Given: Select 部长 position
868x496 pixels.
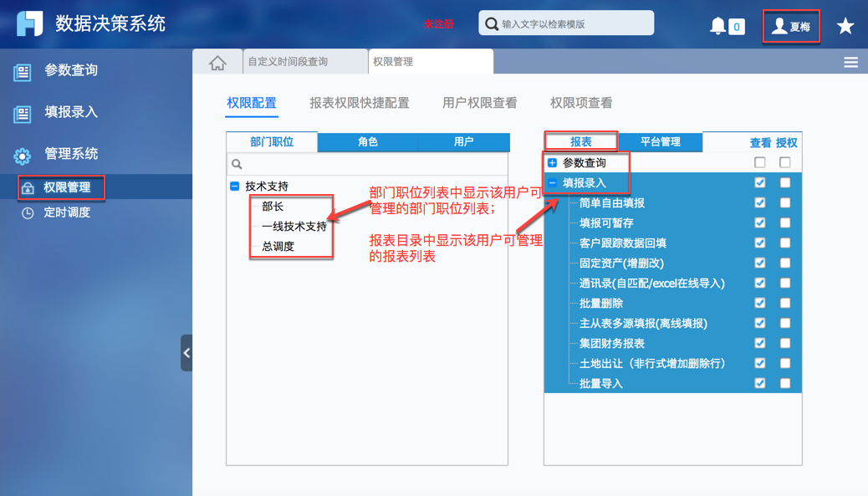Looking at the screenshot, I should (x=273, y=207).
